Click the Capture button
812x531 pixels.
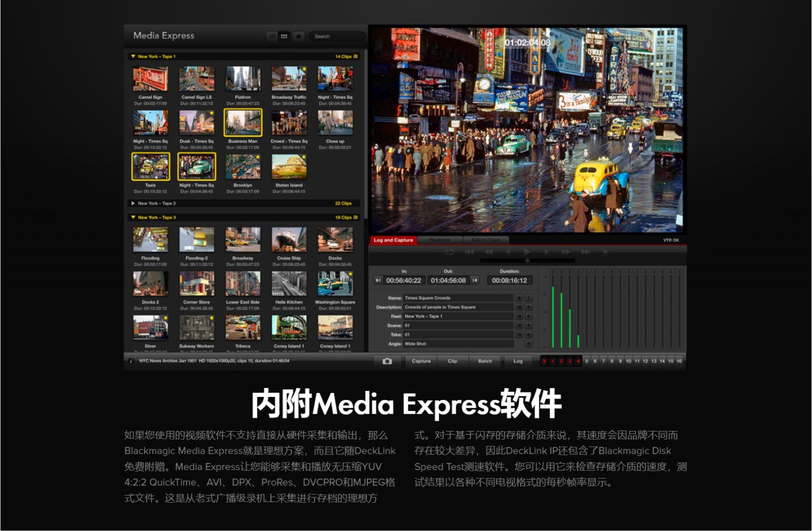(421, 361)
